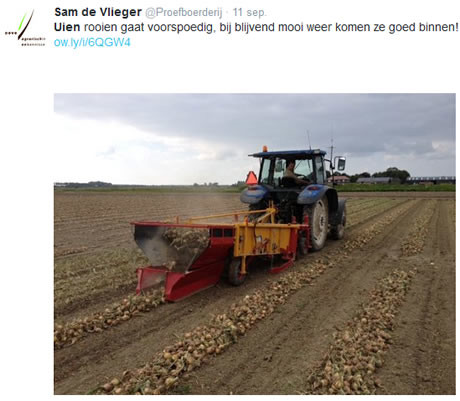Viewport: 460px width, 401px height.
Task: Click the @Proefboerderij handle
Action: tap(184, 12)
